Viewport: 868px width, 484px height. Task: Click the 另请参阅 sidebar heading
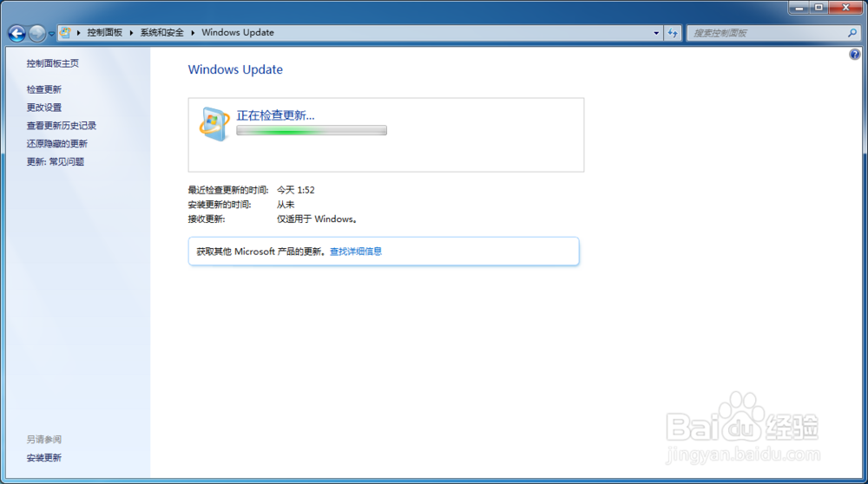[43, 440]
